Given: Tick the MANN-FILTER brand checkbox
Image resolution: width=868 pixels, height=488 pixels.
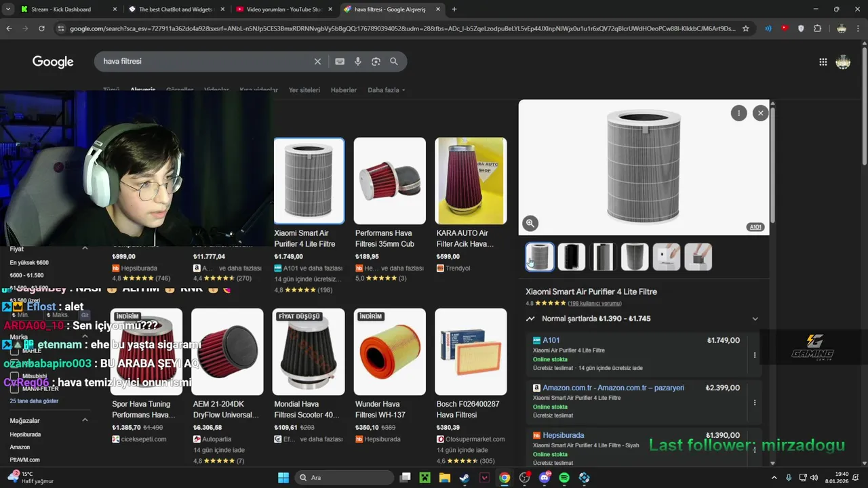Looking at the screenshot, I should [14, 389].
